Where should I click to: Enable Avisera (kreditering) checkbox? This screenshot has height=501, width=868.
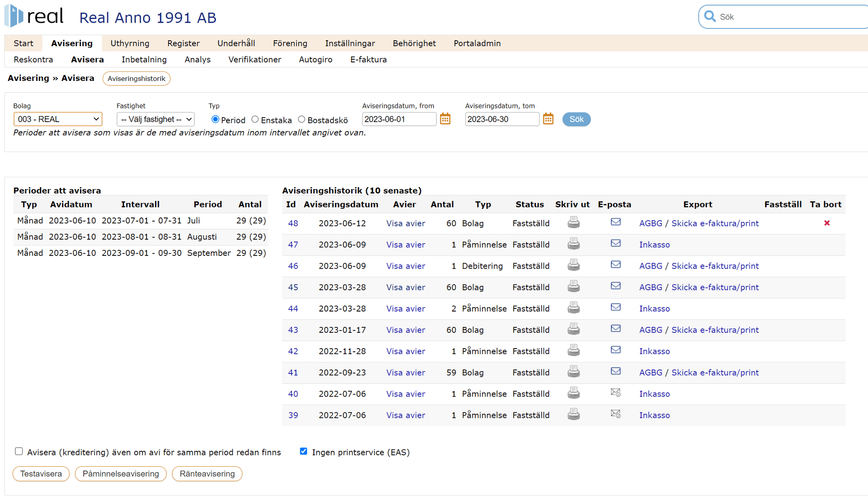[19, 451]
